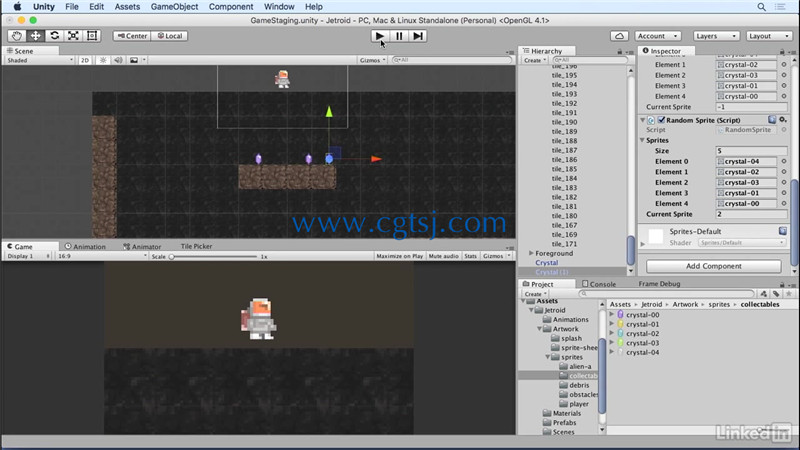This screenshot has width=800, height=450.
Task: Open macOS Spotlight search icon
Action: click(x=761, y=7)
